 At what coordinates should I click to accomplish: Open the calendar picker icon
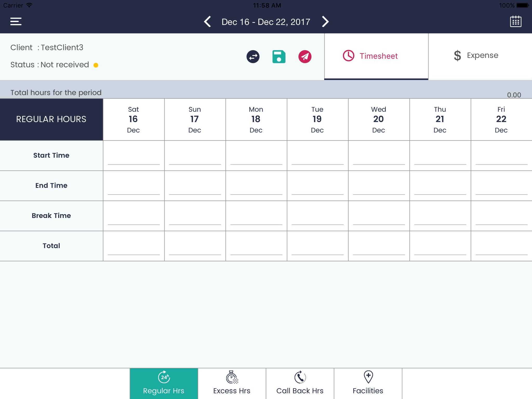pos(516,22)
